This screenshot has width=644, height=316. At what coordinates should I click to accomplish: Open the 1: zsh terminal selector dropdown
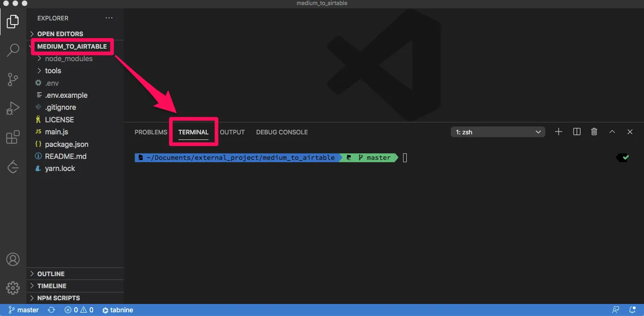click(x=498, y=132)
